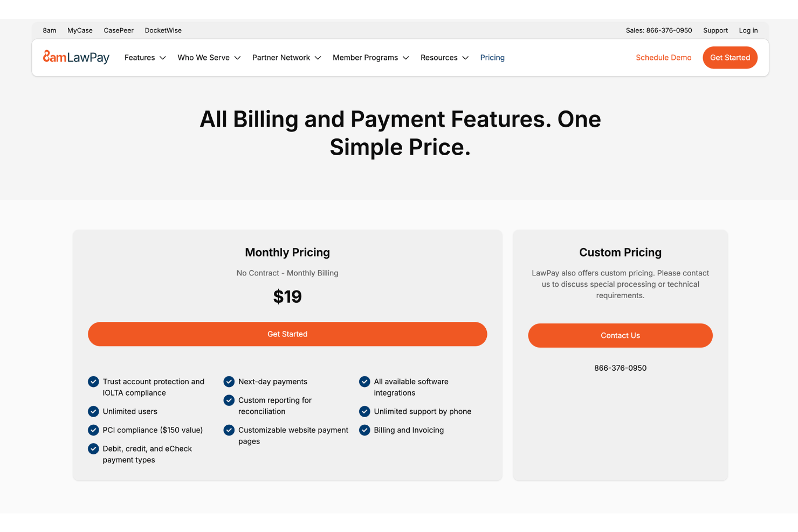Open the Partner Network dropdown
The image size is (798, 532).
click(287, 58)
